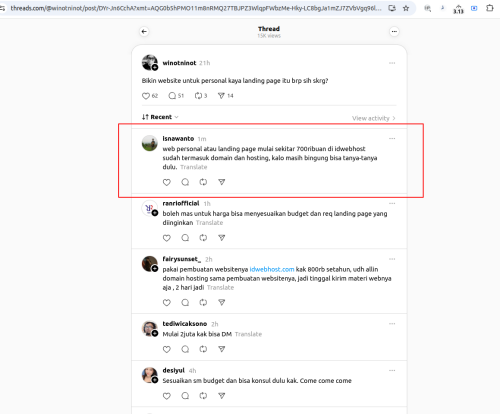Translate the isnawanto reply
500x414 pixels.
click(194, 167)
